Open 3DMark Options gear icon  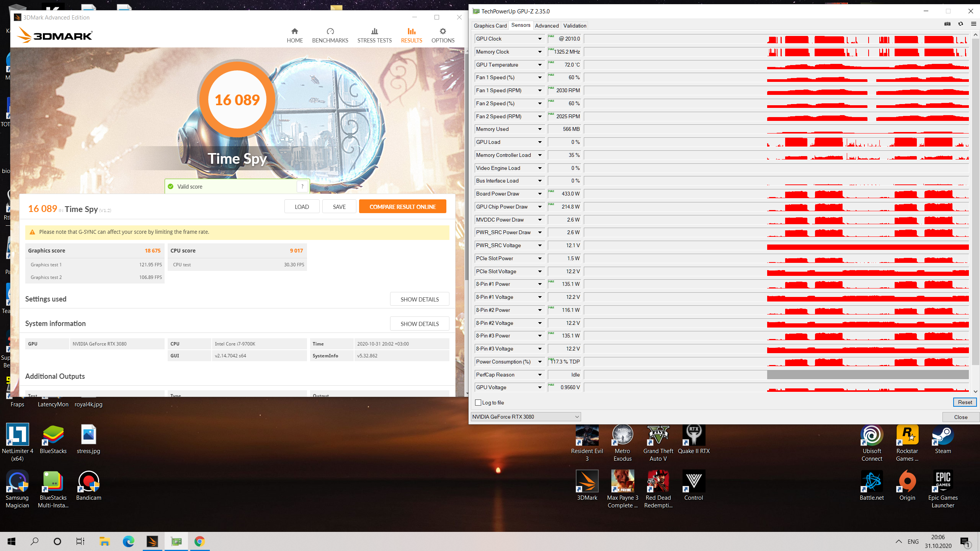point(443,31)
